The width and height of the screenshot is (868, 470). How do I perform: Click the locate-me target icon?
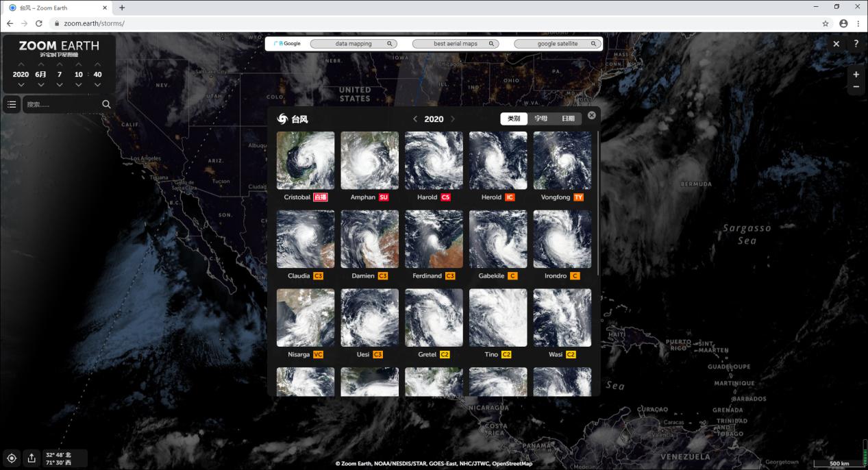12,458
